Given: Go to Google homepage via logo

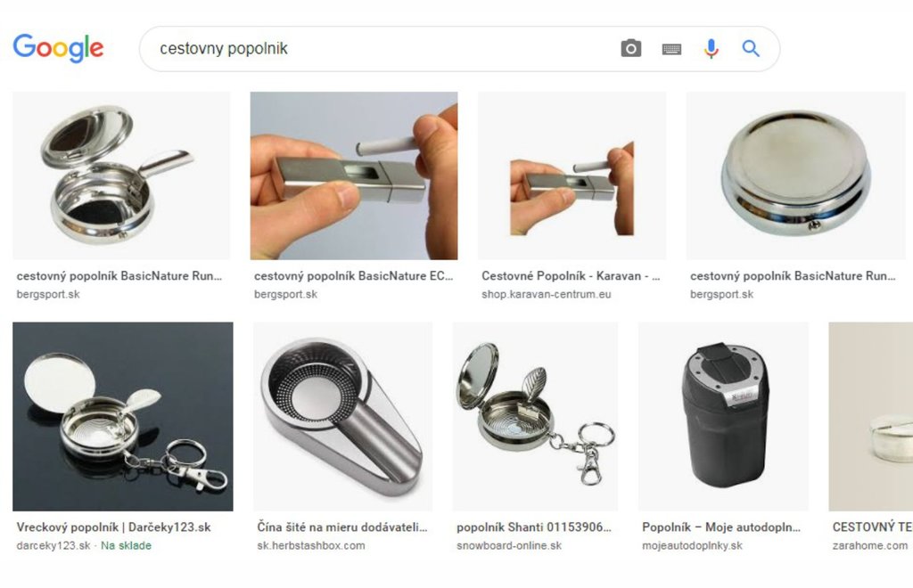Looking at the screenshot, I should tap(58, 48).
